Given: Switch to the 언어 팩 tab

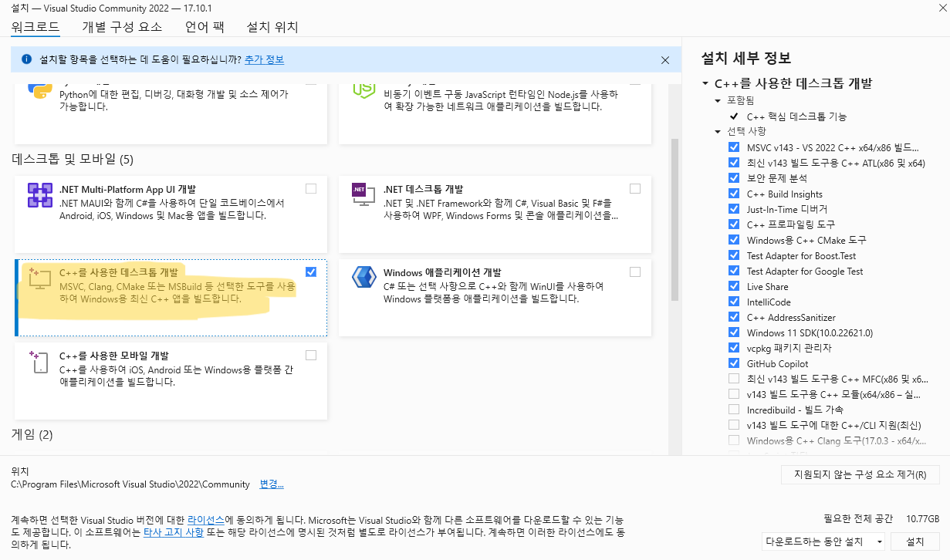Looking at the screenshot, I should 205,27.
